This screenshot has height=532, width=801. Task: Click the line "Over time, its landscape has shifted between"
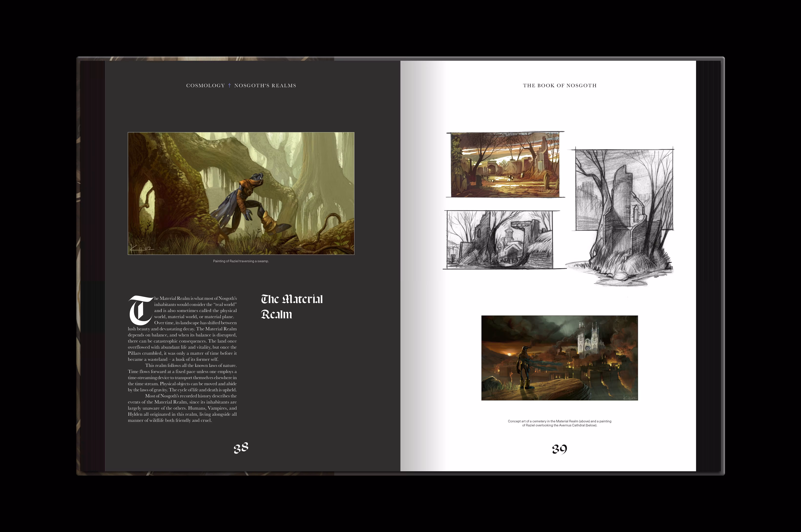(196, 323)
